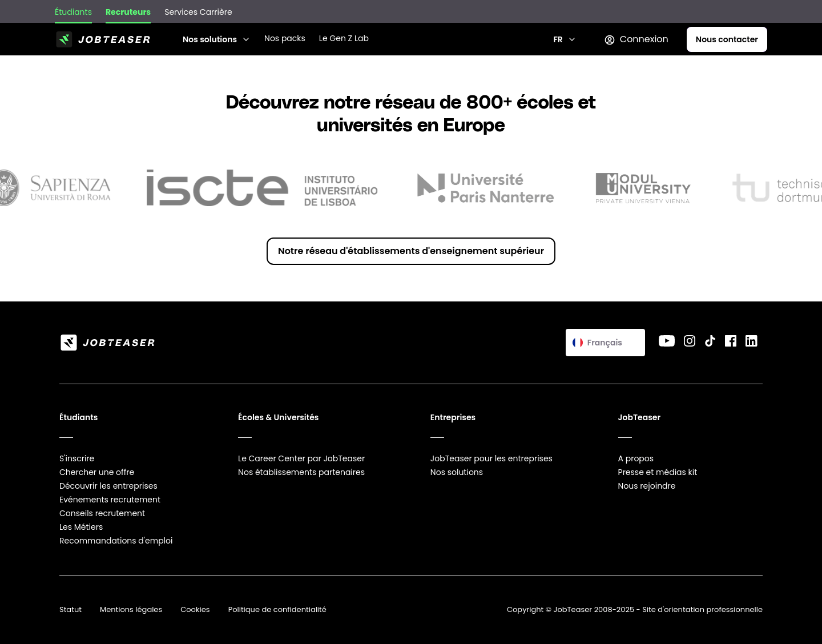Image resolution: width=822 pixels, height=644 pixels.
Task: Open JobTeaser YouTube channel icon
Action: tap(666, 341)
